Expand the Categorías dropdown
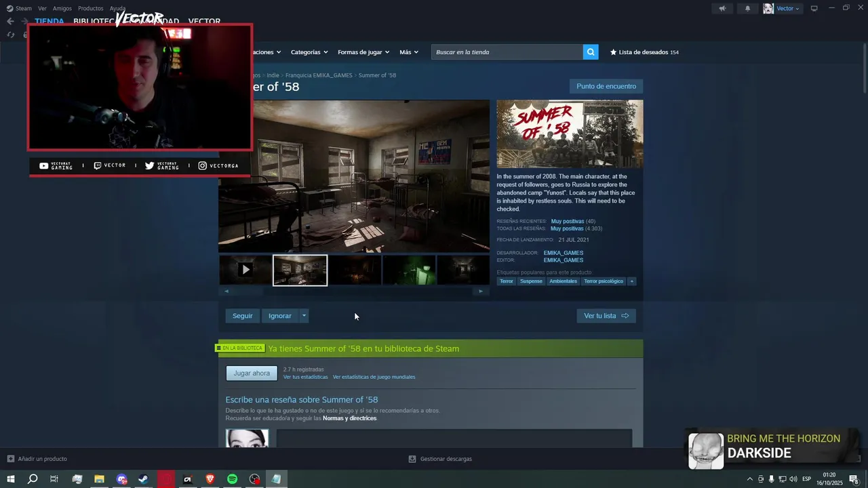 coord(309,52)
